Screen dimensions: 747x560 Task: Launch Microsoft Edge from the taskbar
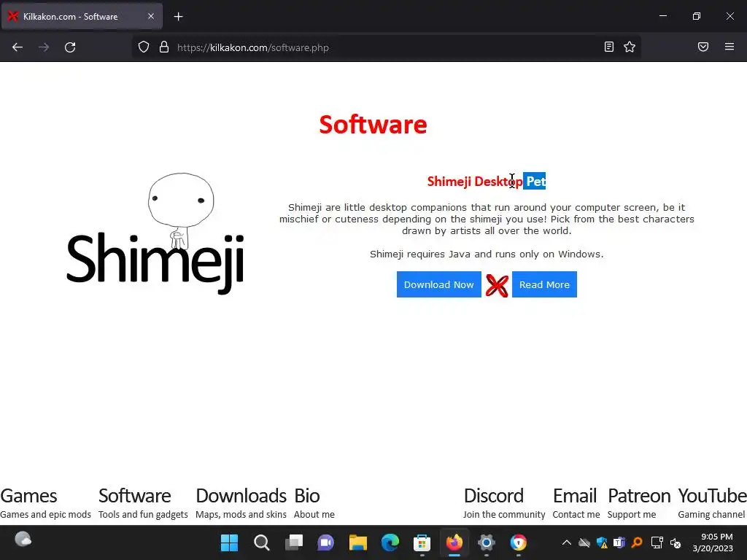(x=390, y=542)
